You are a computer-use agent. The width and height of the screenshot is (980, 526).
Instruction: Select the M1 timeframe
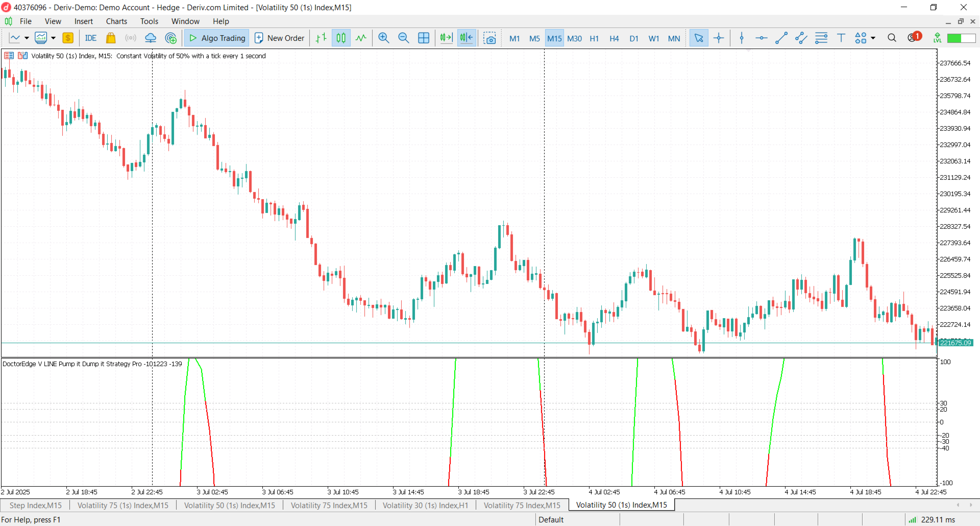click(514, 39)
